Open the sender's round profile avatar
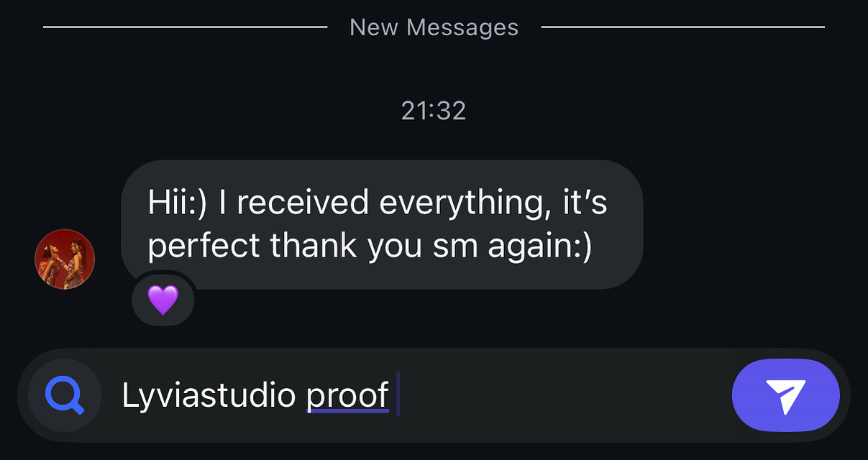Screen dimensions: 868x460 pyautogui.click(x=65, y=259)
